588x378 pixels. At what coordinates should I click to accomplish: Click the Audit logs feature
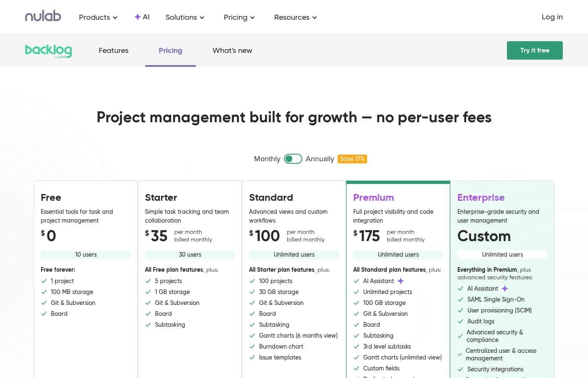point(481,321)
